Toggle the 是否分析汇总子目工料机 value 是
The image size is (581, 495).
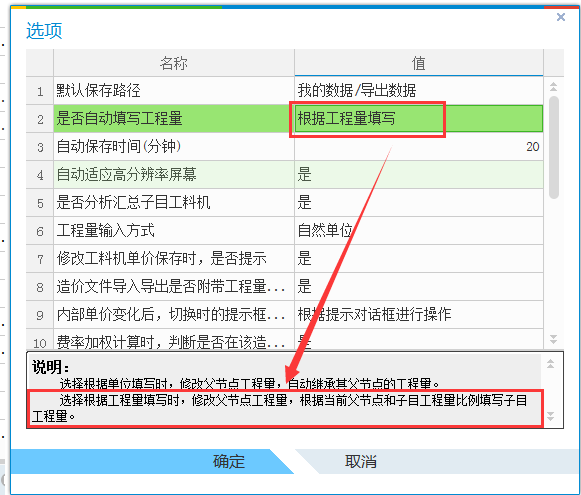[419, 203]
